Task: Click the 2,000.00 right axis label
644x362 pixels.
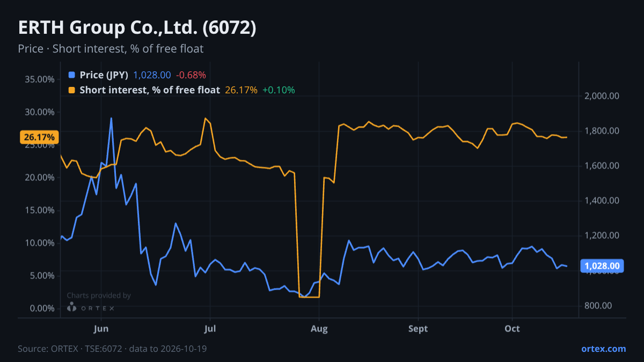Action: pos(602,96)
